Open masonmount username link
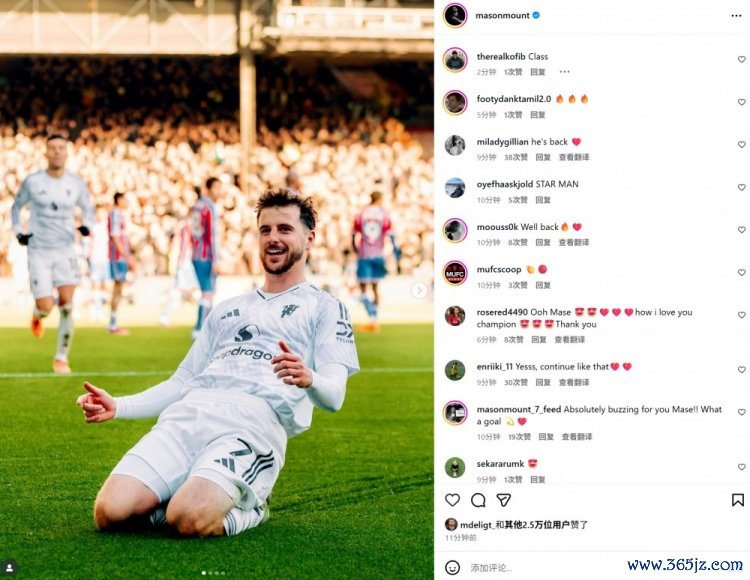750x580 pixels. coord(502,15)
